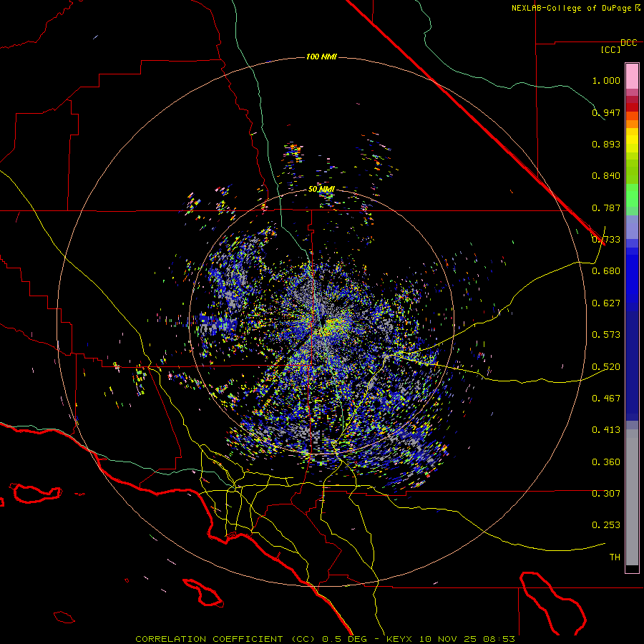Click the 100 NMI range ring label

[321, 57]
